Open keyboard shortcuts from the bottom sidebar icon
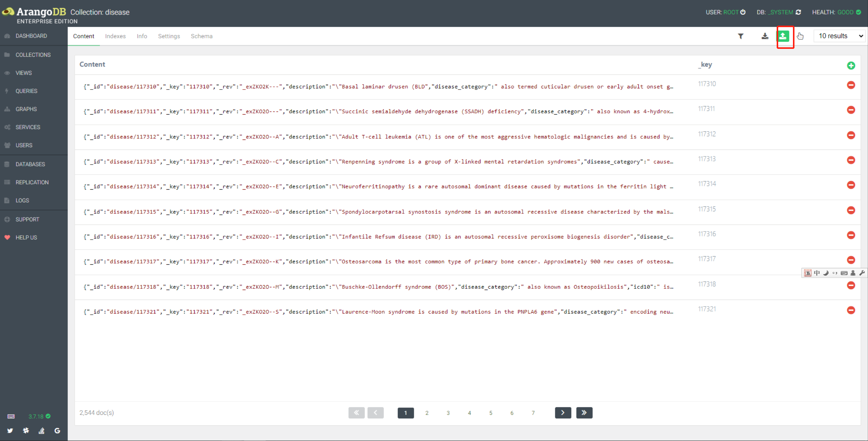The width and height of the screenshot is (868, 441). pos(11,416)
